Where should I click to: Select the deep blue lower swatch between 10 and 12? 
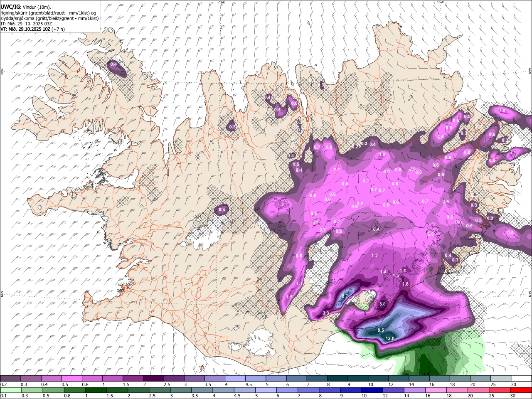[372, 390]
